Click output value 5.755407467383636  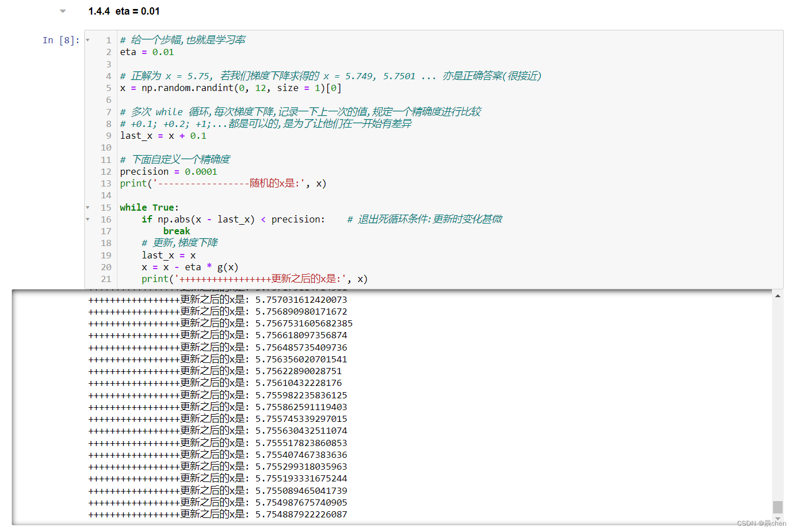pyautogui.click(x=301, y=455)
